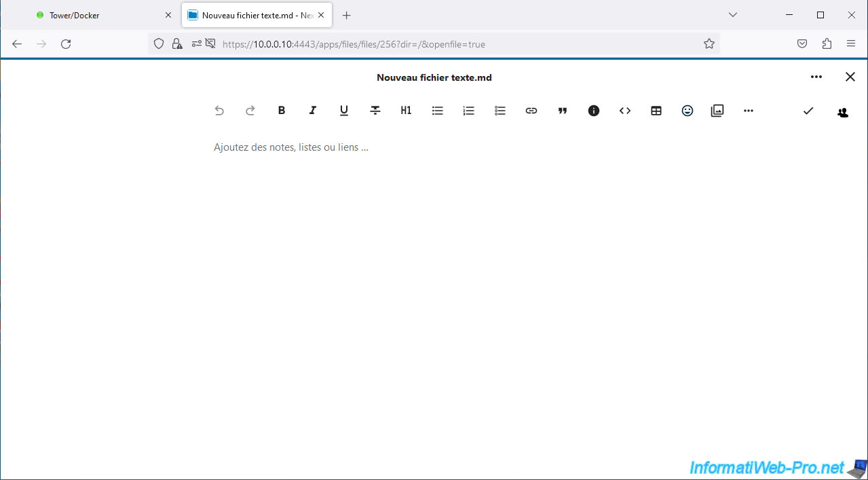Open the callout info dropdown
Screen dimensions: 868x480
594,111
